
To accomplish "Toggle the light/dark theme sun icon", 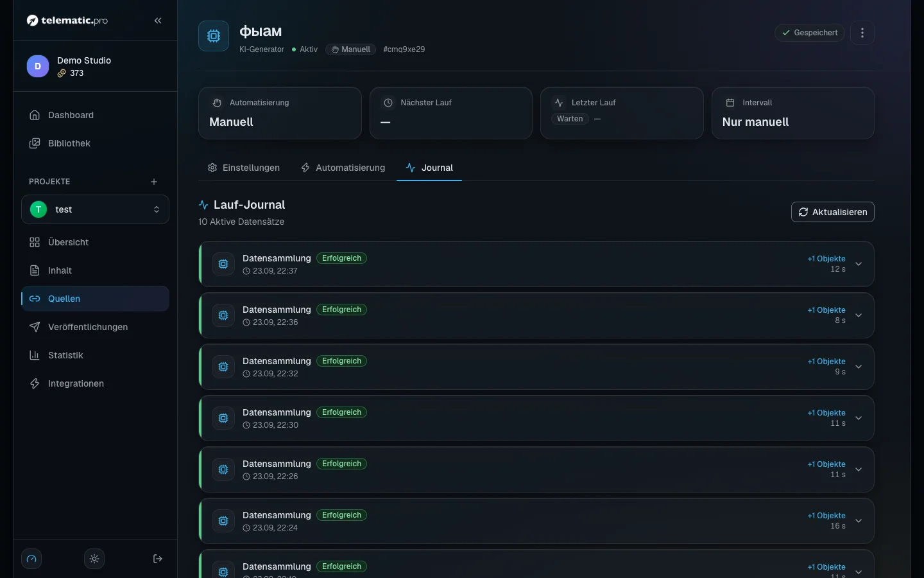I will [x=94, y=559].
